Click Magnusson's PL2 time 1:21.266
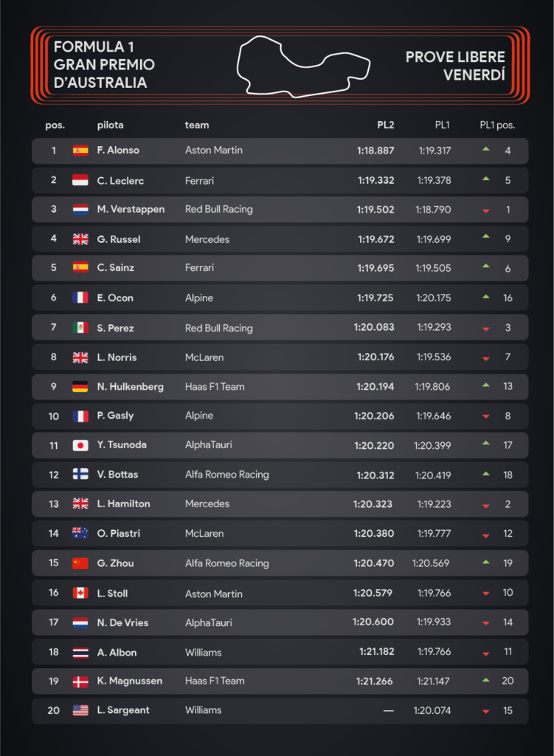 [374, 681]
